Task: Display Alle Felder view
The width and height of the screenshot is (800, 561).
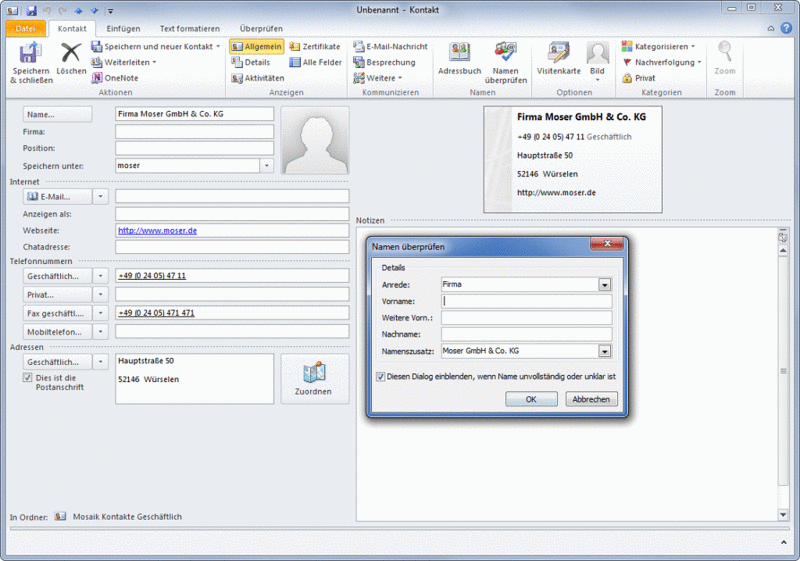Action: click(315, 62)
